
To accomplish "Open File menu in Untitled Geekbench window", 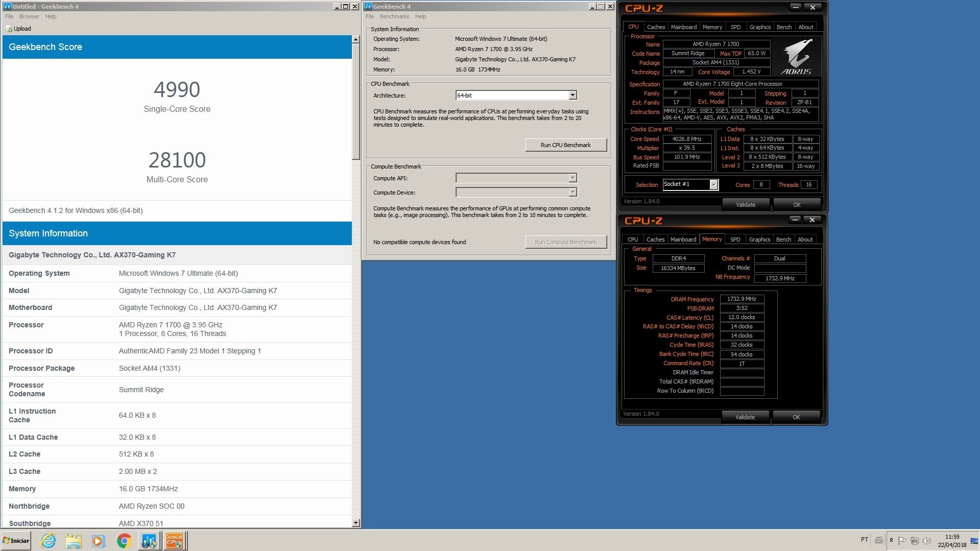I will click(x=9, y=16).
